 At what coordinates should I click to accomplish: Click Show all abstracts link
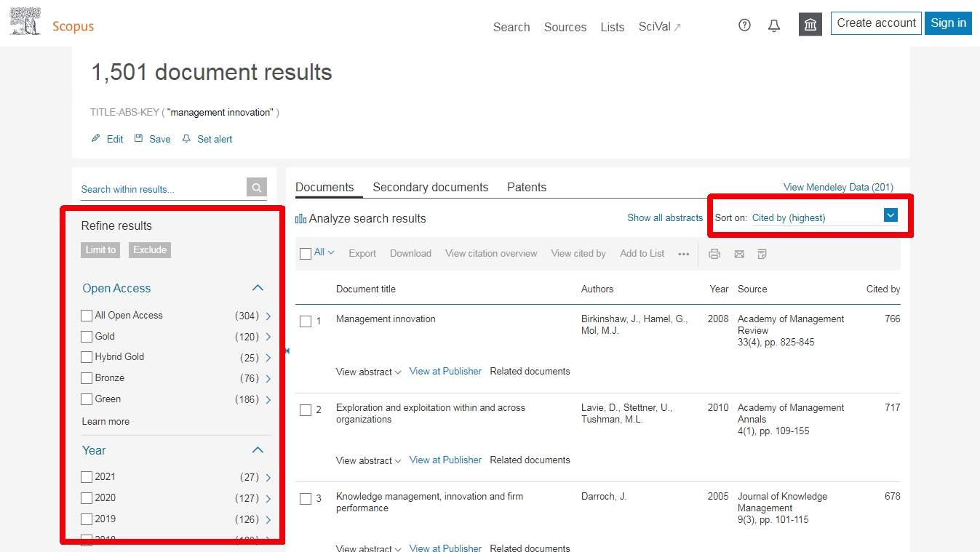click(665, 217)
